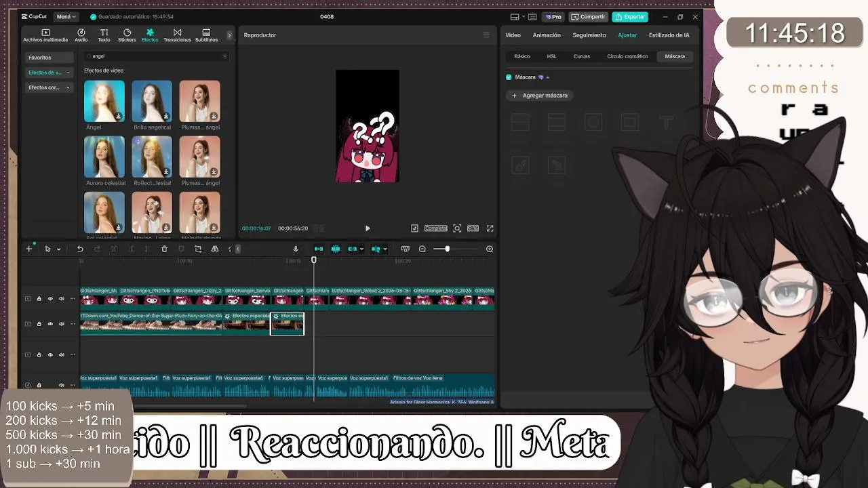The image size is (868, 488).
Task: Switch to the Animación tab
Action: pos(547,35)
